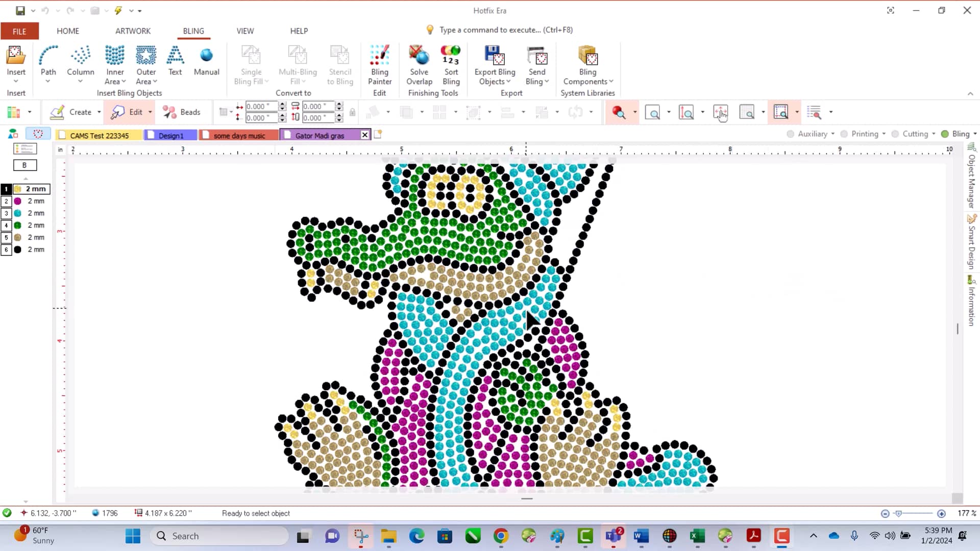The height and width of the screenshot is (551, 980).
Task: Select the teal 2 mm color swatch
Action: pos(17,213)
